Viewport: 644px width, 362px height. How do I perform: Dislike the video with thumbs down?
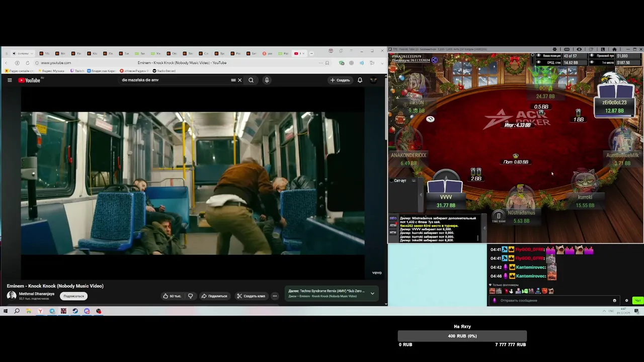tap(190, 296)
